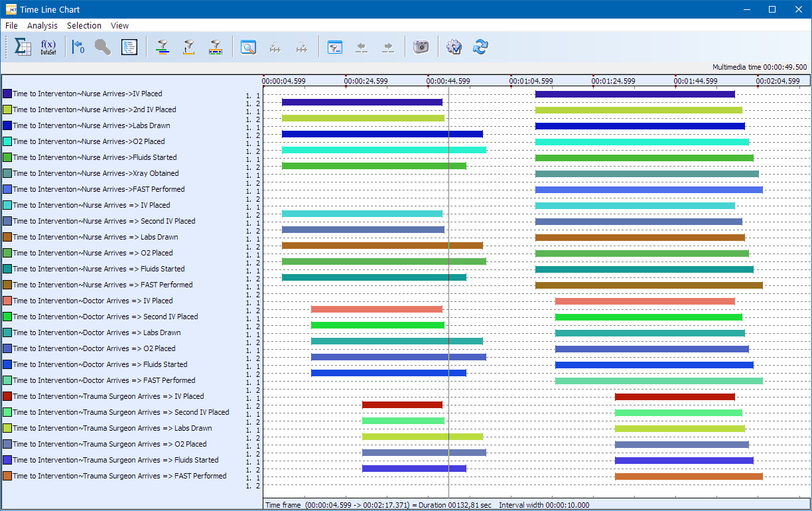
Task: Click time marker 00:00:44.599 on ruler
Action: pyautogui.click(x=448, y=81)
